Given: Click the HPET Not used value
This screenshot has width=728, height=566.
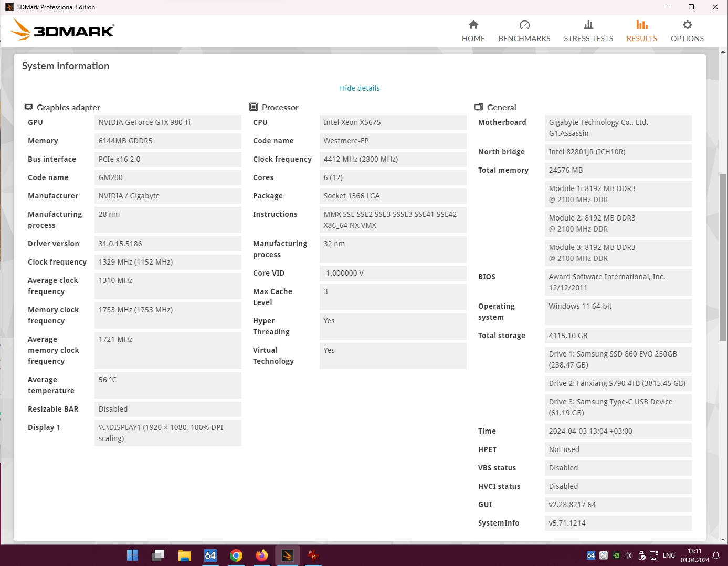Looking at the screenshot, I should coord(618,449).
